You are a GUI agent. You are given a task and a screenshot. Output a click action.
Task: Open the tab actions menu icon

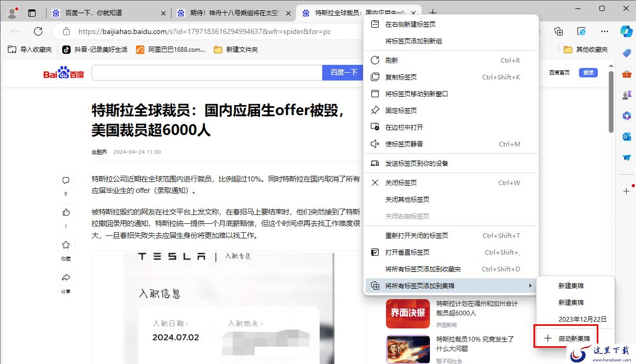click(32, 13)
